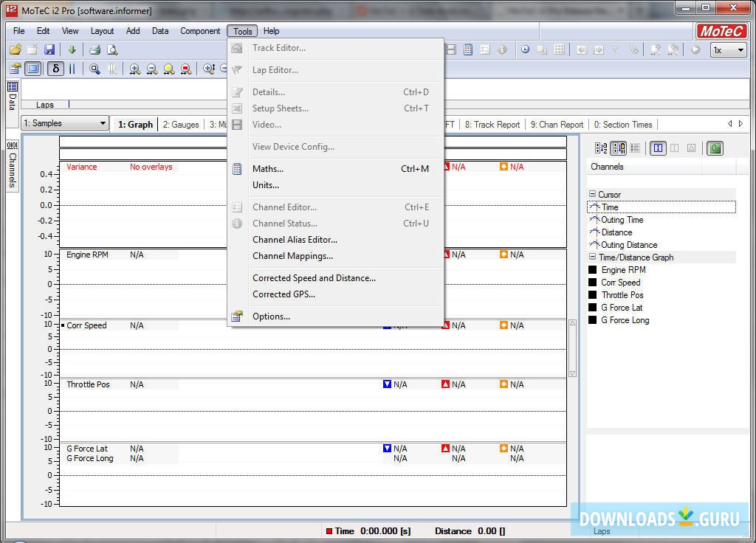
Task: Click the yellow zoom full magnifier icon
Action: pyautogui.click(x=169, y=69)
